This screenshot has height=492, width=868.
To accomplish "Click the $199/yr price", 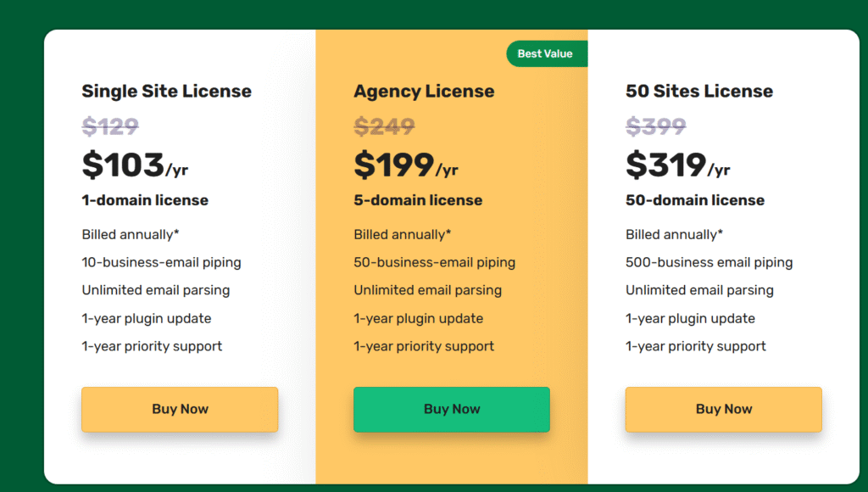I will pos(406,165).
